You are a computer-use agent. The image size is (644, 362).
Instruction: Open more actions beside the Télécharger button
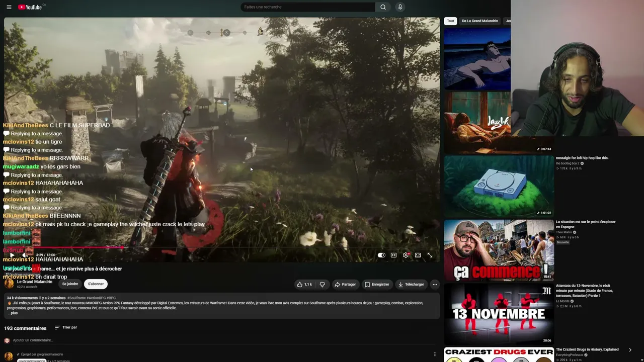435,285
